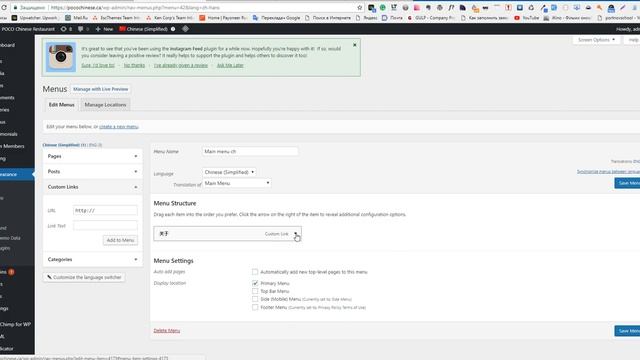Uncheck the Primary Menu display location
The height and width of the screenshot is (360, 640).
pos(255,283)
